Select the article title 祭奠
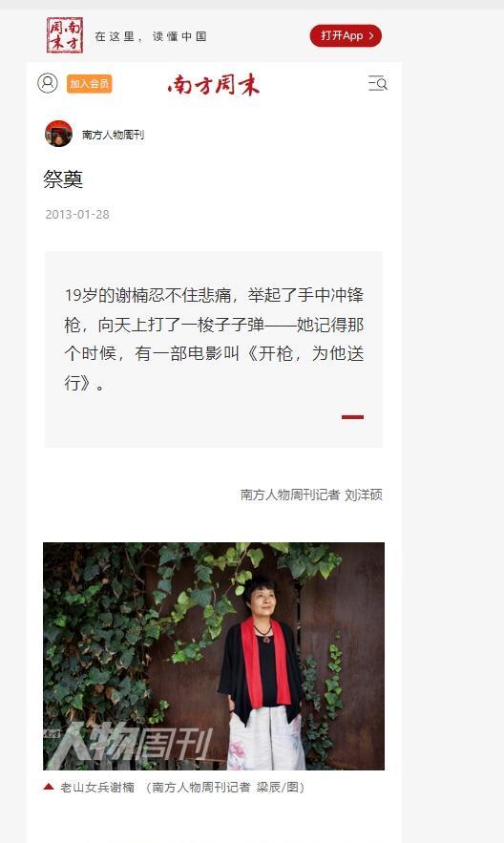The width and height of the screenshot is (504, 843). (63, 179)
